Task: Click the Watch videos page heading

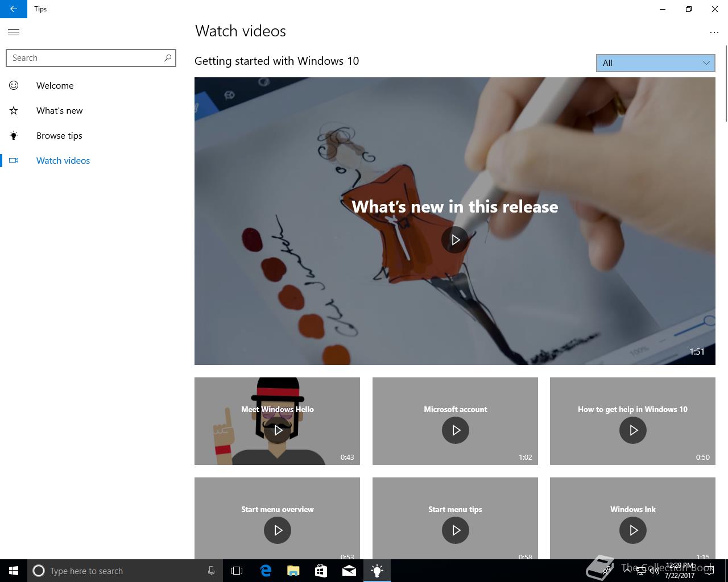Action: point(241,31)
